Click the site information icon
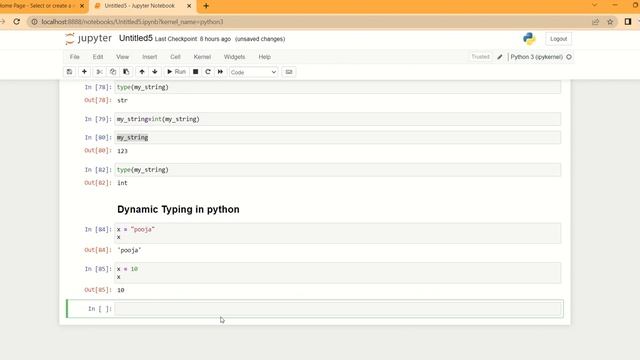640x360 pixels. pos(34,22)
